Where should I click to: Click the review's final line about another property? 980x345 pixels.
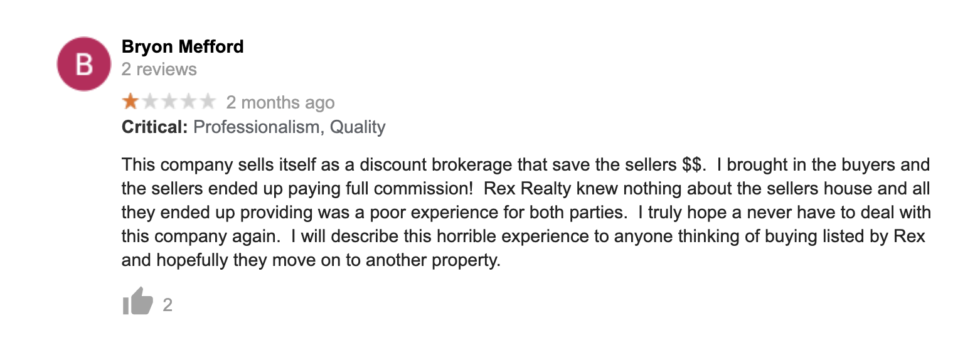tap(311, 260)
